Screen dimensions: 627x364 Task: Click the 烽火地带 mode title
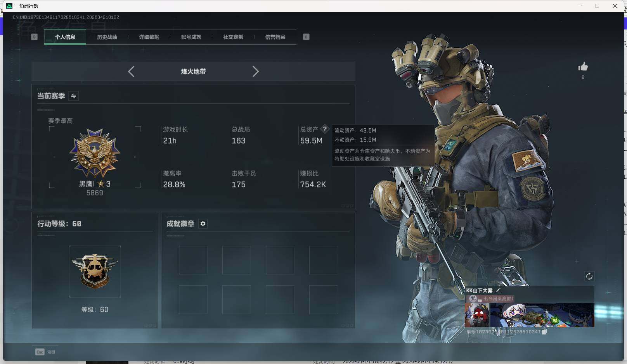(193, 71)
